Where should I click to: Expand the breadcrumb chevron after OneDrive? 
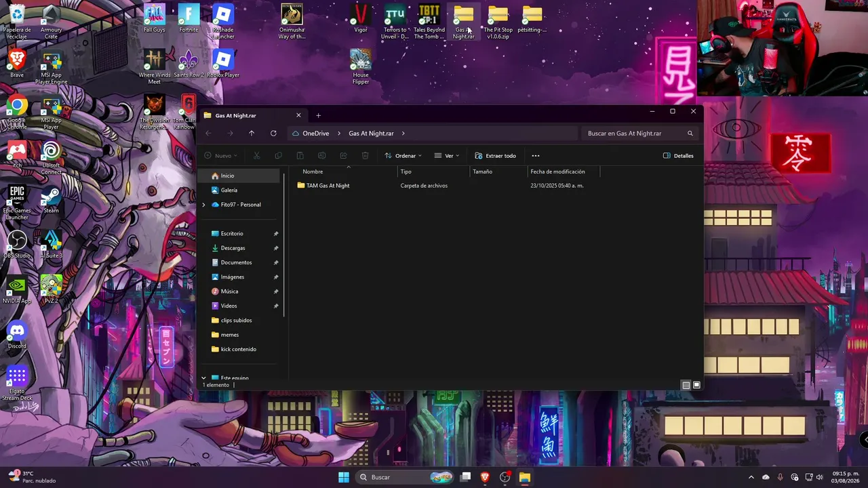click(x=339, y=134)
